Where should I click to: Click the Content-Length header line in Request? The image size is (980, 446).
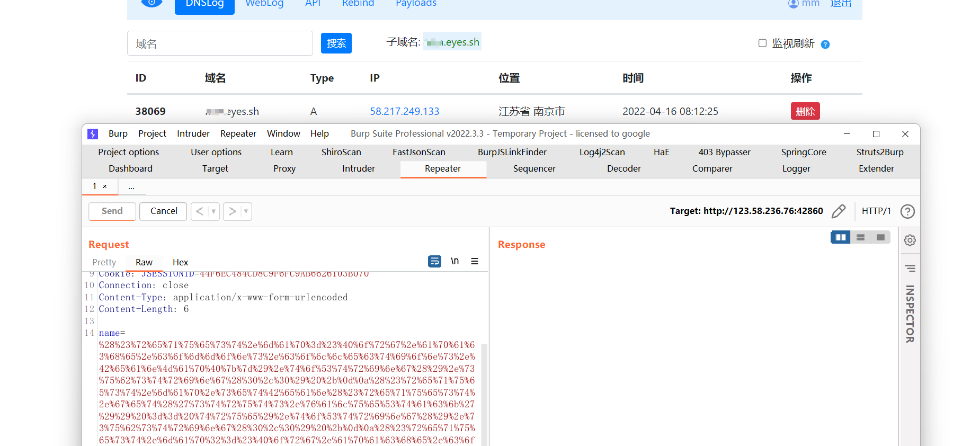pos(144,309)
